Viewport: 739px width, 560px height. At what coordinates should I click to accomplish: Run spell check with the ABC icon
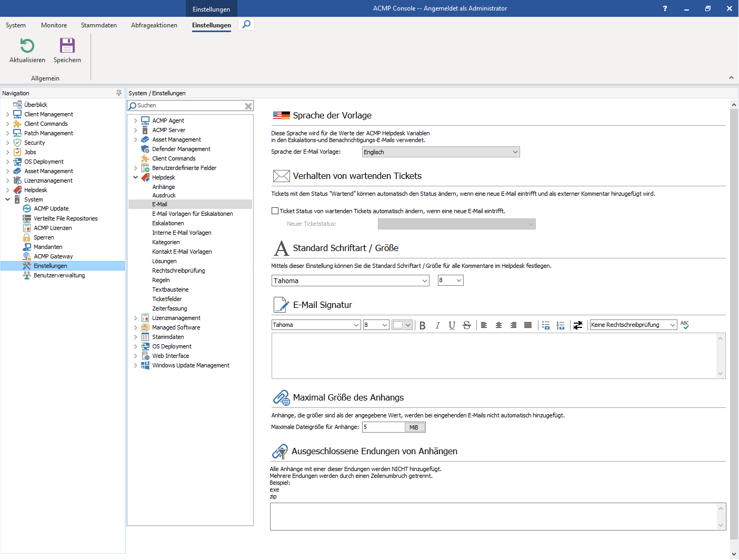tap(685, 325)
